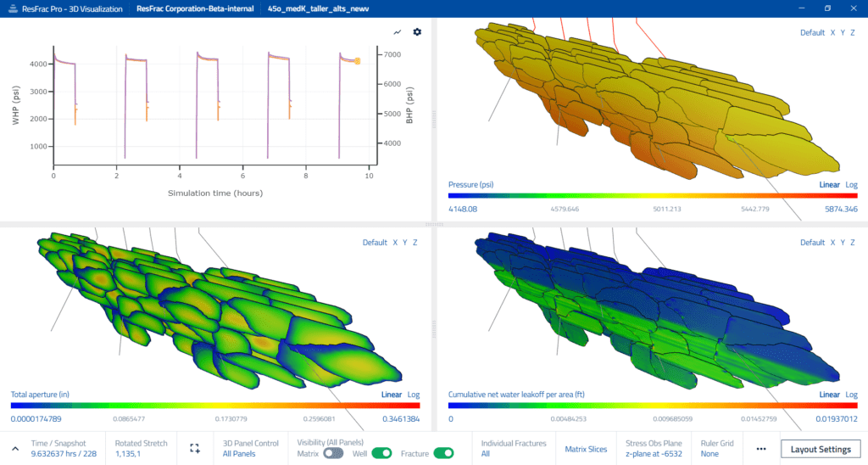Toggle Matrix visibility switch
Screen dimensions: 868x465
tap(333, 453)
